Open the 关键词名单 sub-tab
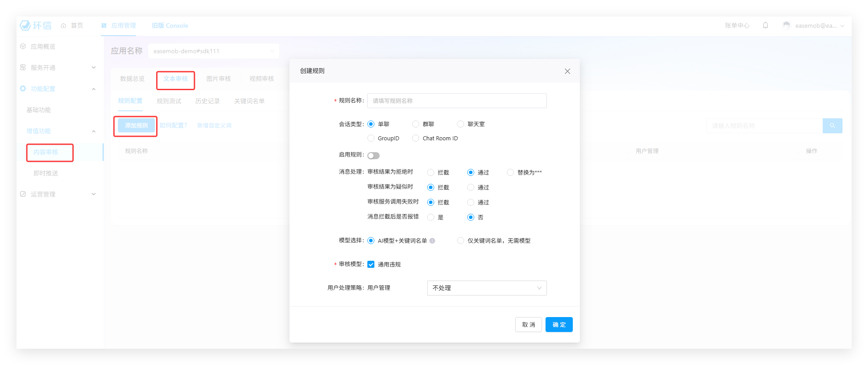Viewport: 868px width, 365px height. pyautogui.click(x=249, y=101)
